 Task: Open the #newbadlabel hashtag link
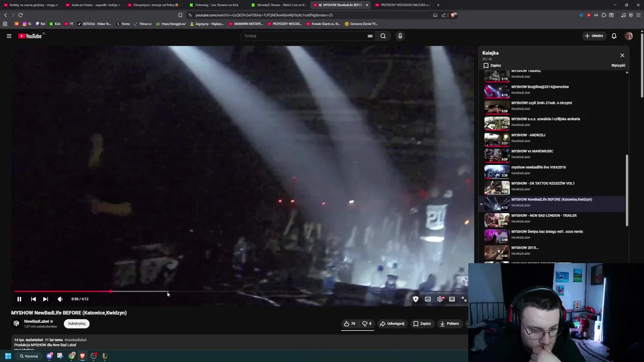click(x=75, y=340)
